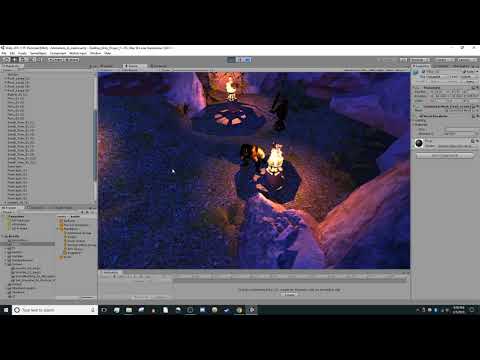
Task: Open the Layers dropdown
Action: tap(445, 60)
